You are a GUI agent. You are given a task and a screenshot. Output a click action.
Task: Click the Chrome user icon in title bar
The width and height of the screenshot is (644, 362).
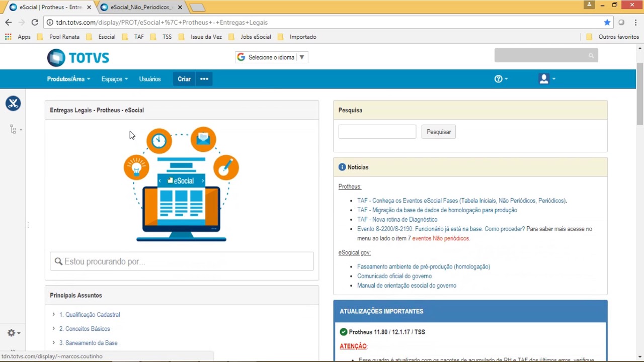coord(589,5)
